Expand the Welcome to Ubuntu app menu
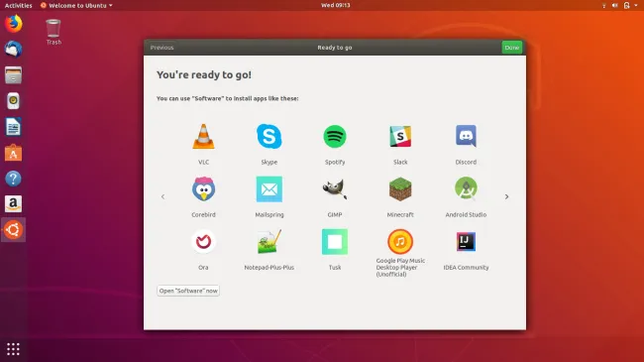 pos(76,5)
